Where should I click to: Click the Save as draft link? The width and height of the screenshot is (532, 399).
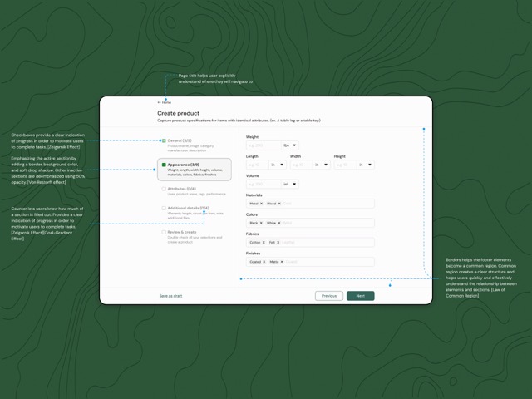[x=170, y=296]
